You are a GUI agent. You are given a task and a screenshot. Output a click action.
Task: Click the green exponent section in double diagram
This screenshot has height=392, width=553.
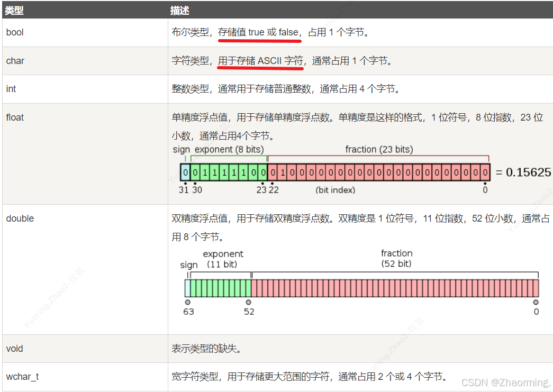pos(220,288)
